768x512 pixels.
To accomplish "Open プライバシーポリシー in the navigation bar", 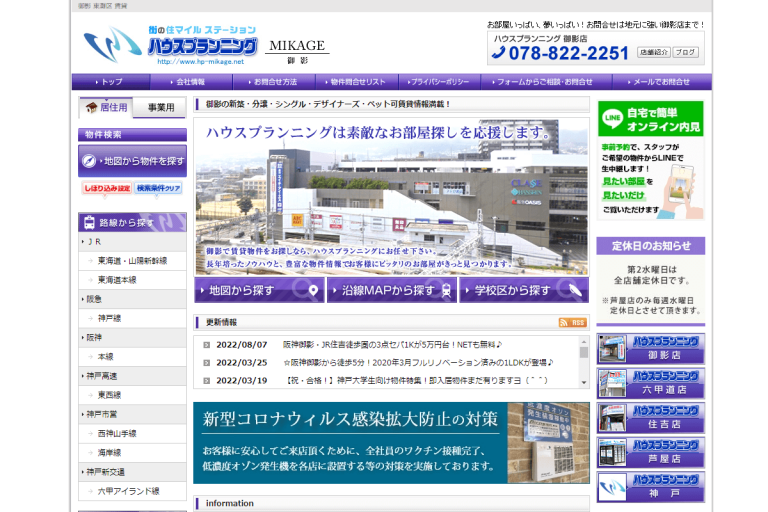I will pos(439,82).
